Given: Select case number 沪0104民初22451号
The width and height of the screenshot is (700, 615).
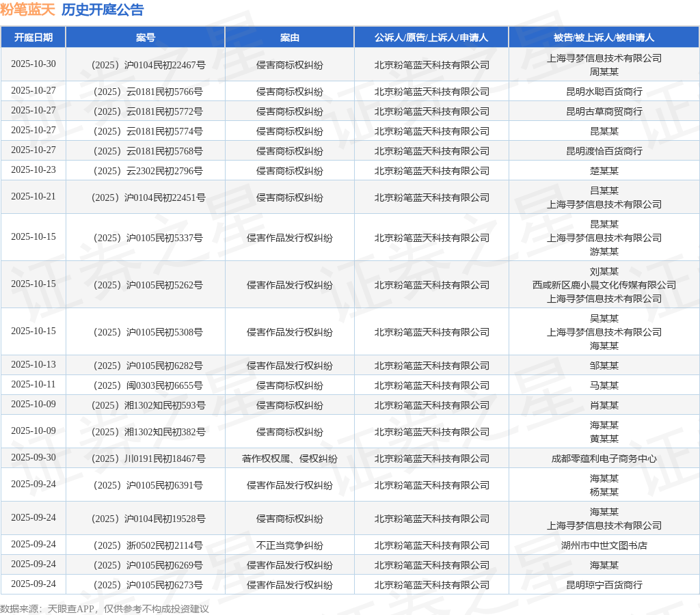Looking at the screenshot, I should (x=148, y=197).
